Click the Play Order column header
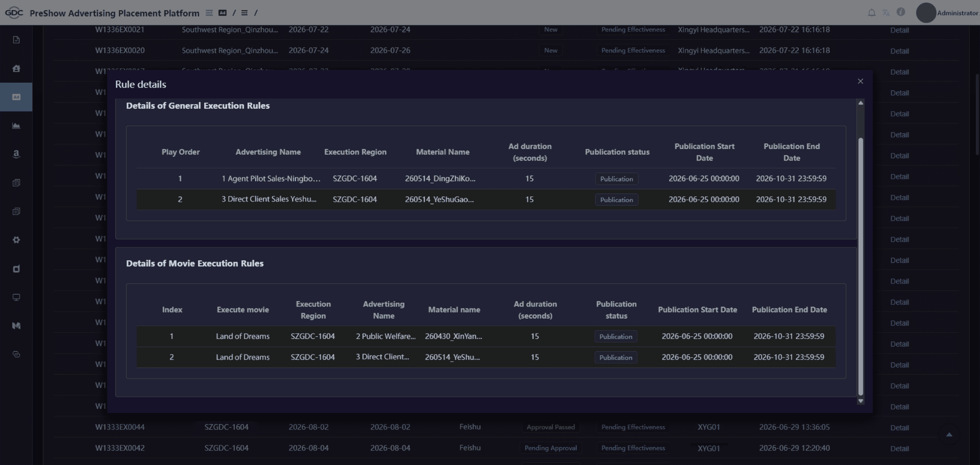Screen dimensions: 980x465 pyautogui.click(x=181, y=152)
